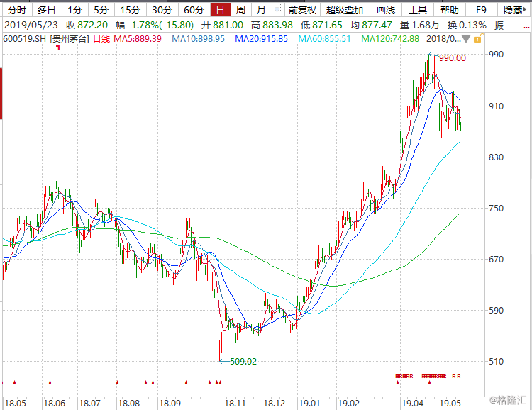Switch to the 周 weekly chart tab

[241, 10]
